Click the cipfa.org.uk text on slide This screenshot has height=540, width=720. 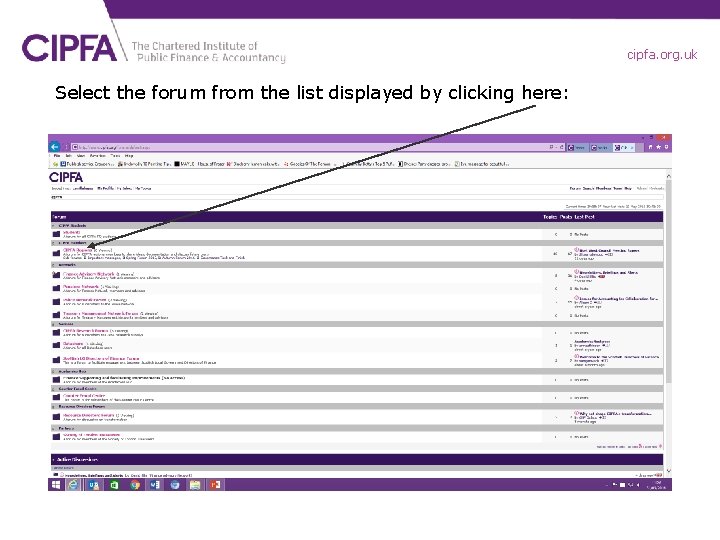click(x=662, y=55)
